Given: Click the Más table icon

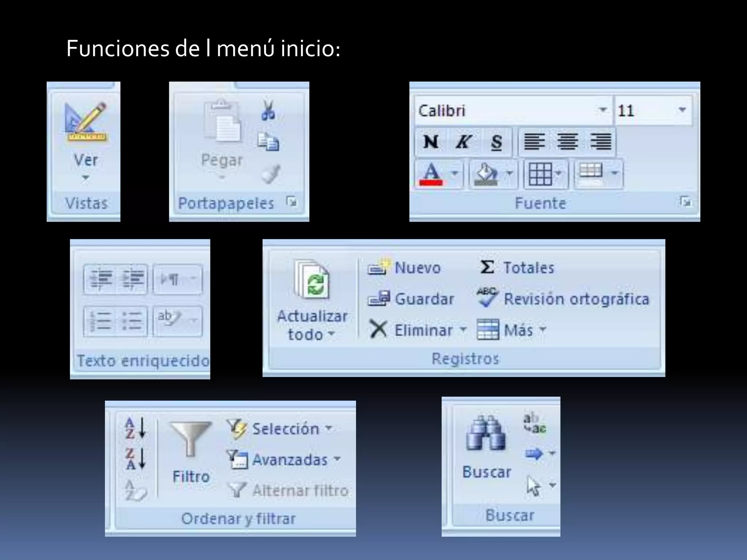Looking at the screenshot, I should click(x=488, y=330).
